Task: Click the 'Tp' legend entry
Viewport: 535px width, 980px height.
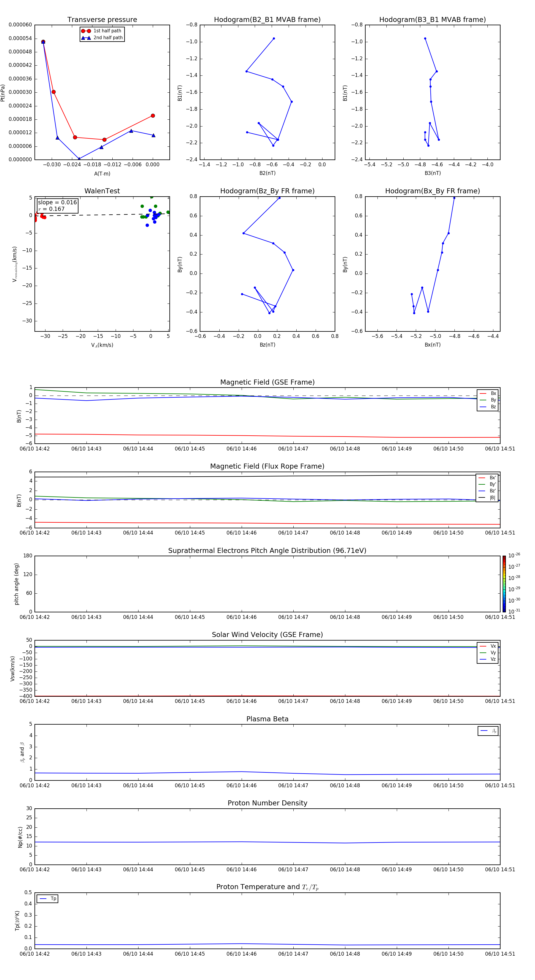Action: (x=48, y=899)
